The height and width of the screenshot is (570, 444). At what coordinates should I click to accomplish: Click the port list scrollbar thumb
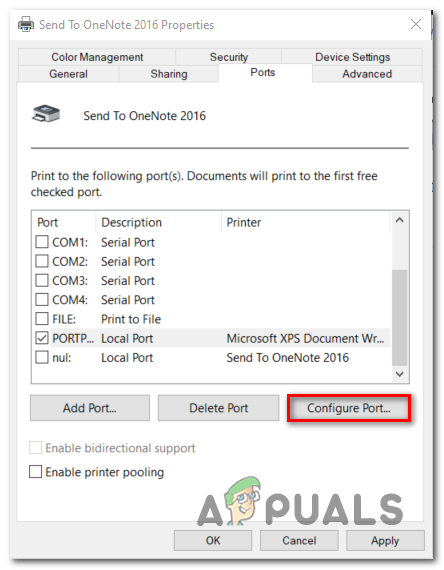(x=400, y=317)
